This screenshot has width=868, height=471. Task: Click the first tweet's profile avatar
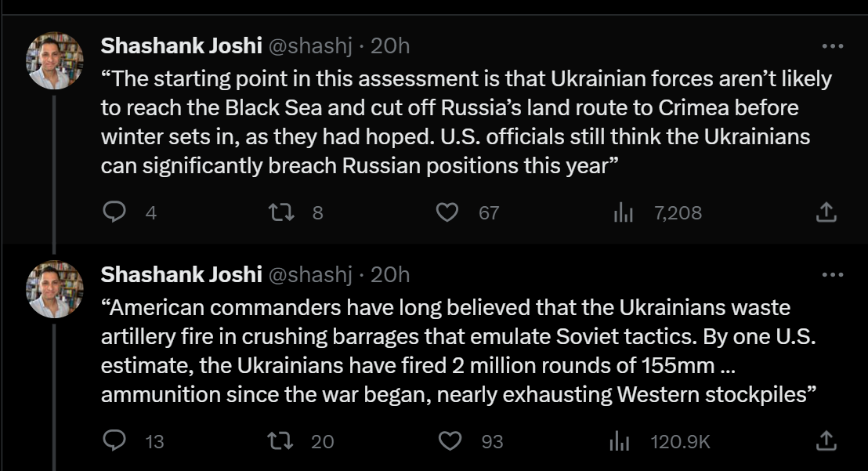pyautogui.click(x=55, y=60)
